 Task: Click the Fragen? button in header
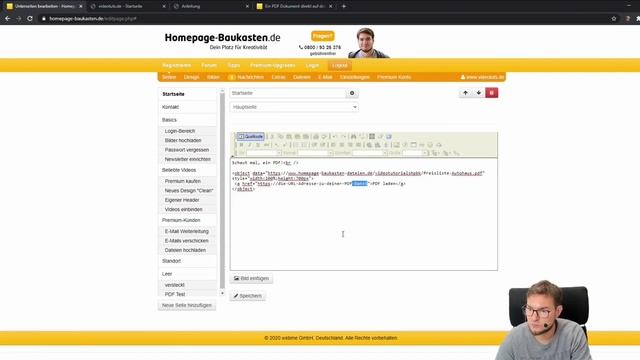tap(322, 36)
